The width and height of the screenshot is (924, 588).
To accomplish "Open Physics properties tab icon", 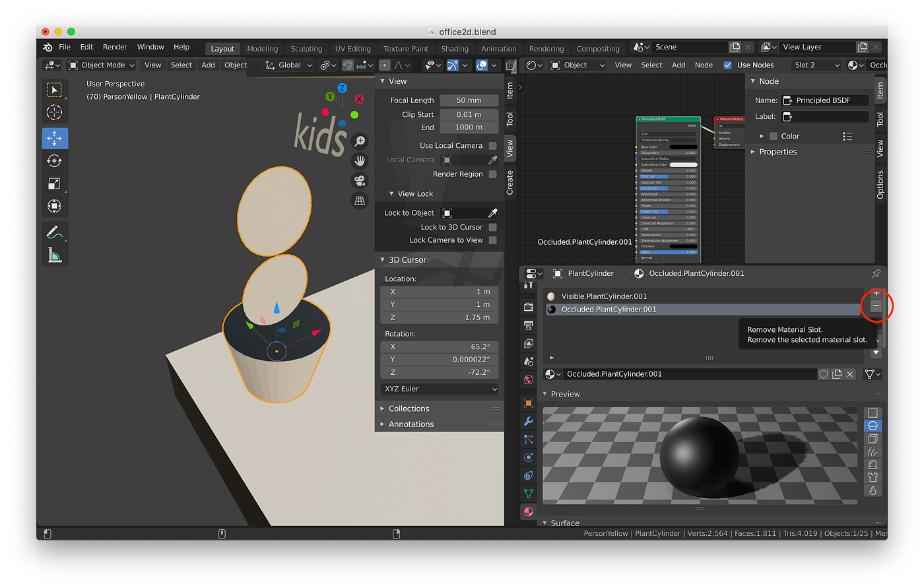I will [529, 457].
